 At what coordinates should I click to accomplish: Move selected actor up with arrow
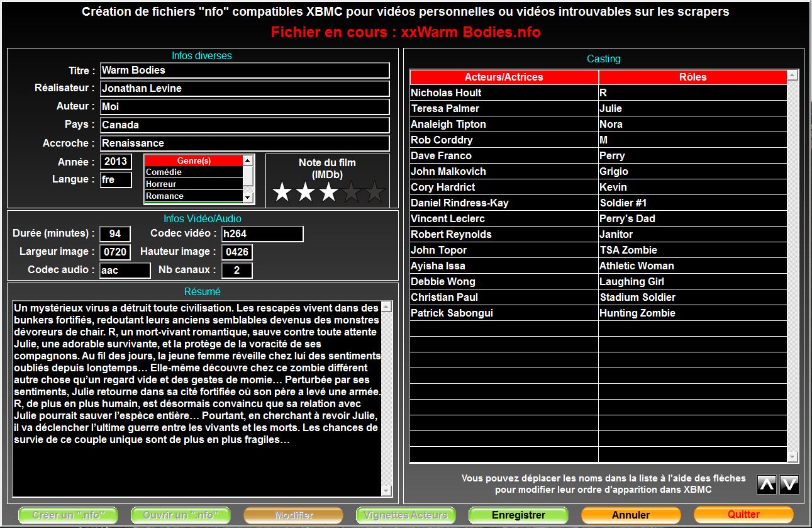pos(766,484)
